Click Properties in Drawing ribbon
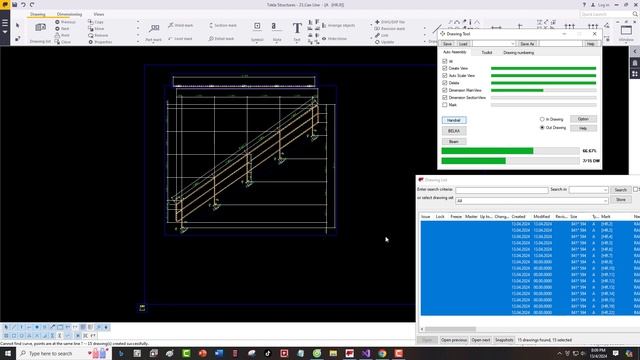The width and height of the screenshot is (640, 360). click(x=100, y=42)
